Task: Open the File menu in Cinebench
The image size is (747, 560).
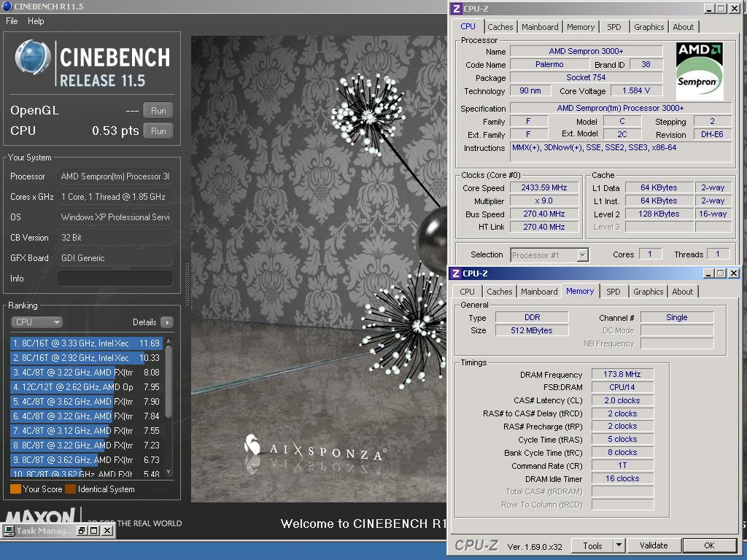Action: (12, 21)
